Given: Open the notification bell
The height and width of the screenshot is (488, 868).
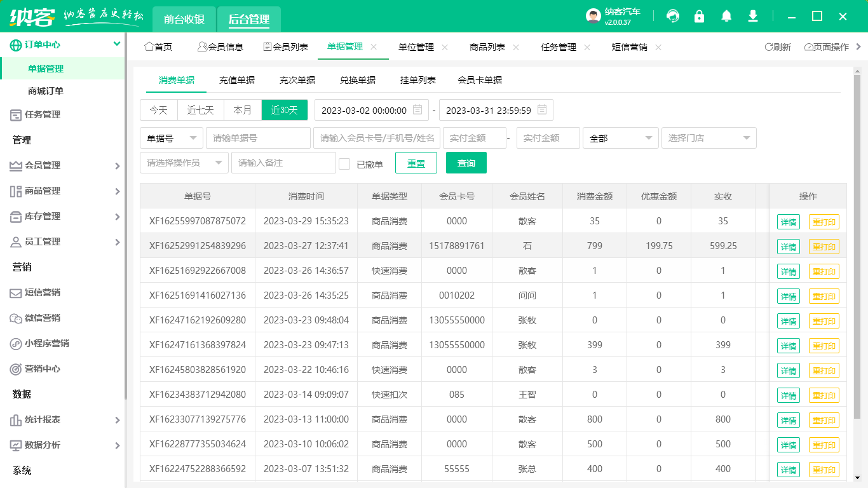Looking at the screenshot, I should click(726, 17).
